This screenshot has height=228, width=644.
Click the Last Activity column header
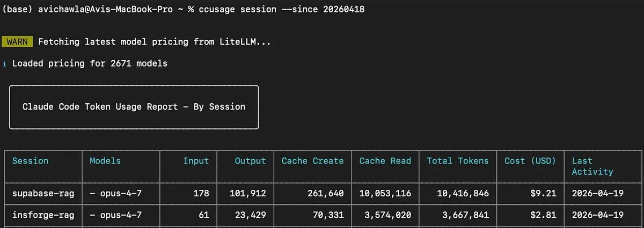(x=592, y=166)
